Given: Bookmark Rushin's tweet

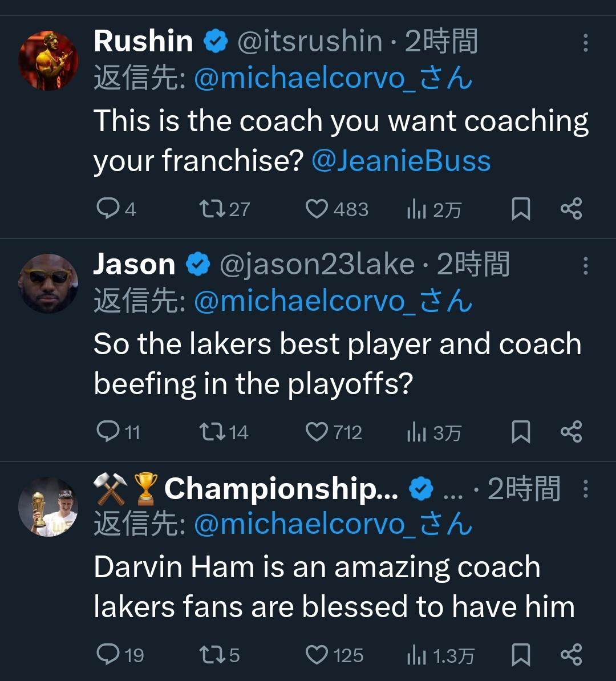Looking at the screenshot, I should 520,209.
